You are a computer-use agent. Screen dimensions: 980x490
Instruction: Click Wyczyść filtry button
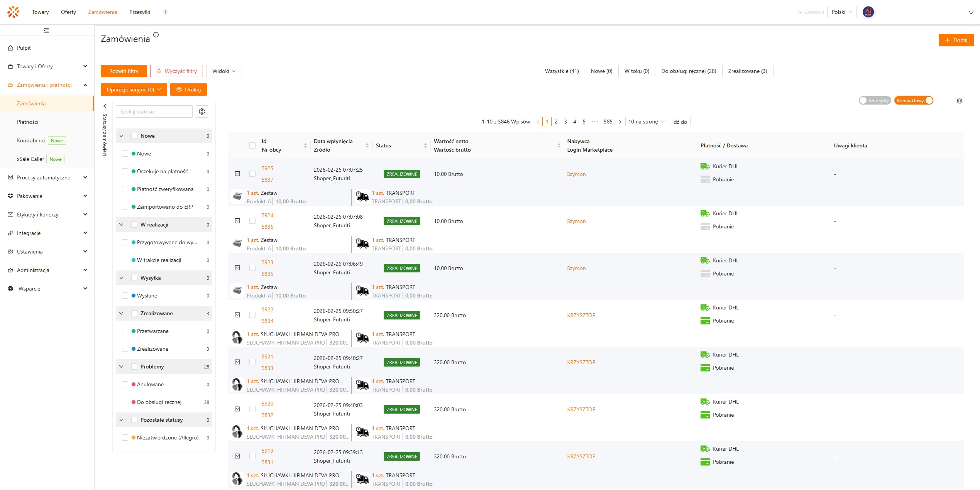click(176, 71)
